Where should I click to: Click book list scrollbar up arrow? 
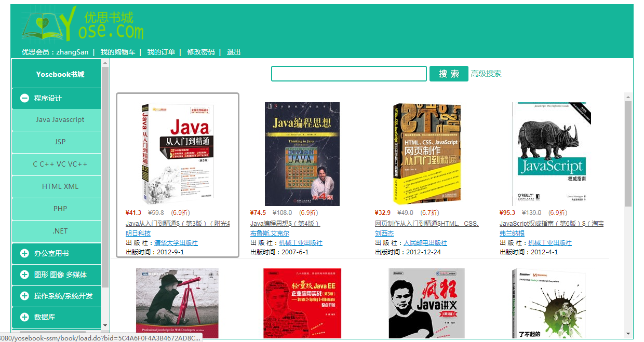[x=628, y=97]
